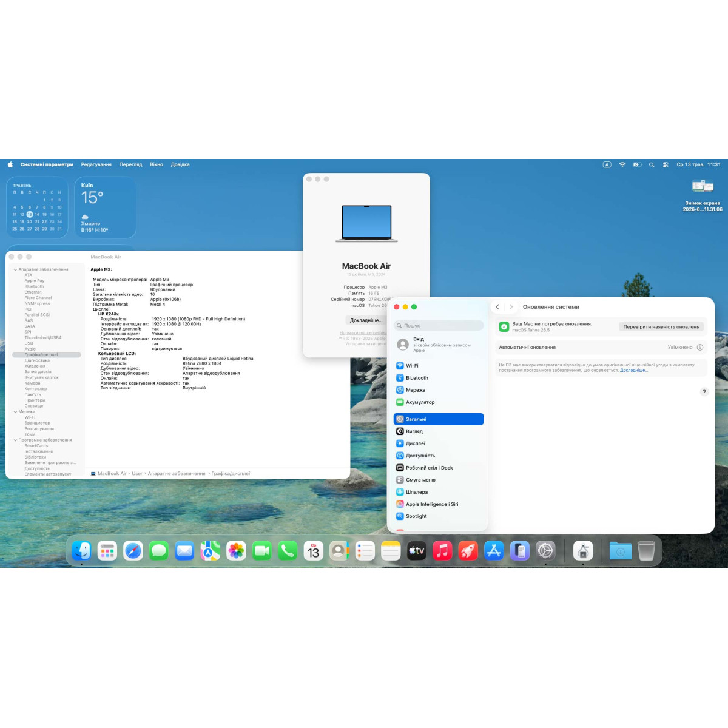The width and height of the screenshot is (728, 728).
Task: Open Notes app in Dock
Action: point(391,551)
